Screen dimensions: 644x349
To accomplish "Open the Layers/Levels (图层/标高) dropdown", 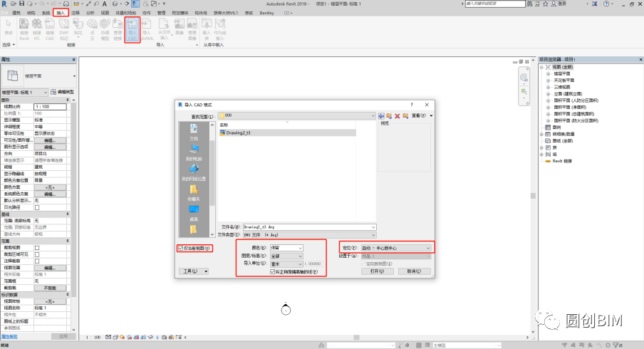I will (x=286, y=256).
